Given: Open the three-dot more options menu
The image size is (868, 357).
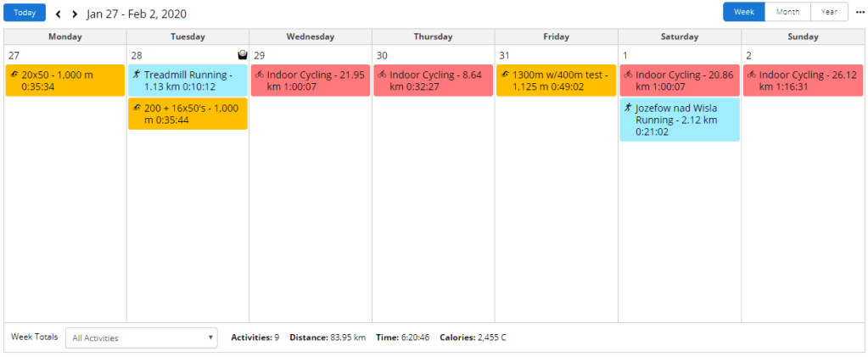Looking at the screenshot, I should coord(860,12).
